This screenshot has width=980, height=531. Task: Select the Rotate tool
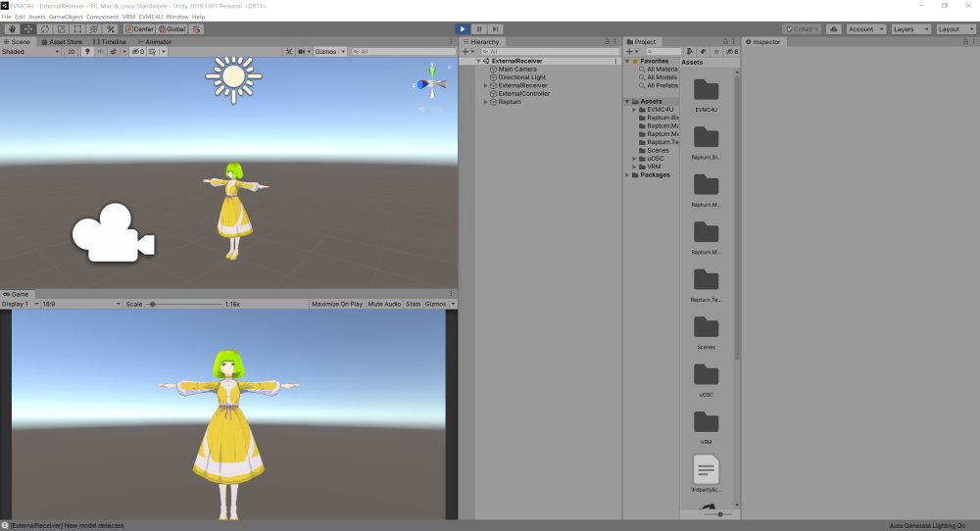(45, 28)
